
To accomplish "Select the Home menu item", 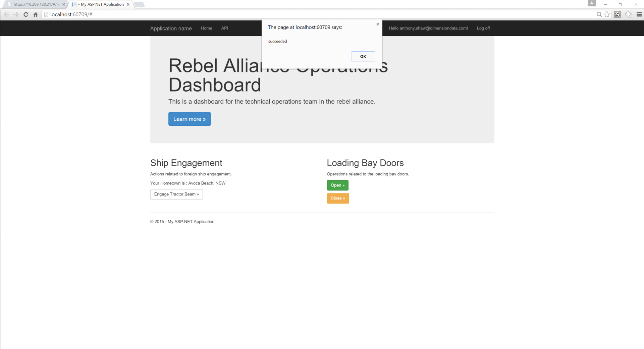I will (x=206, y=28).
